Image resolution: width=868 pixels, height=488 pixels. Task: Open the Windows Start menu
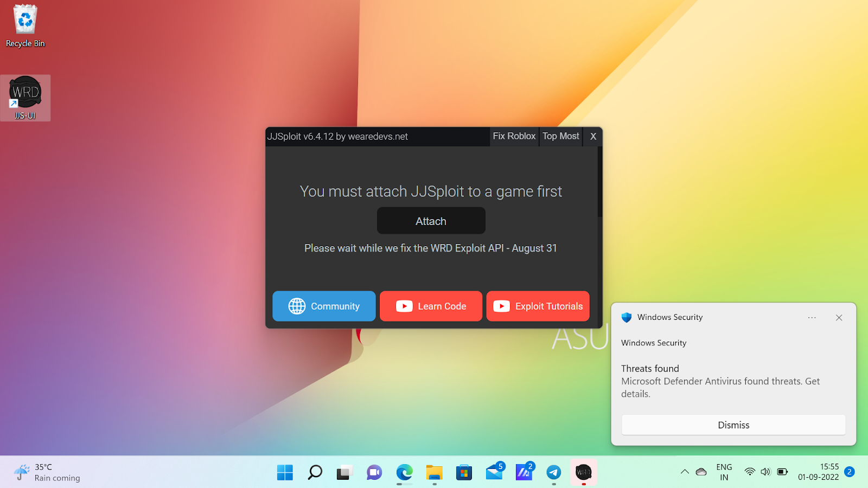285,472
